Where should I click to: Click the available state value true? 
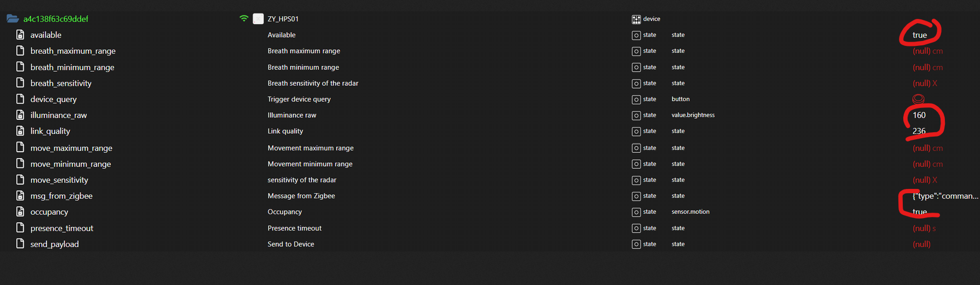919,35
